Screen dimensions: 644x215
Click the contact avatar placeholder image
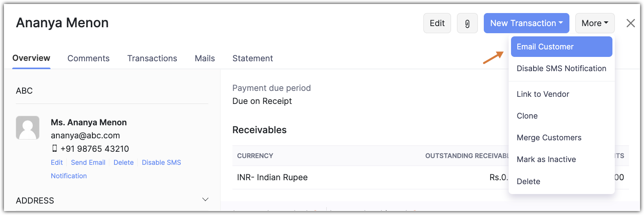28,128
